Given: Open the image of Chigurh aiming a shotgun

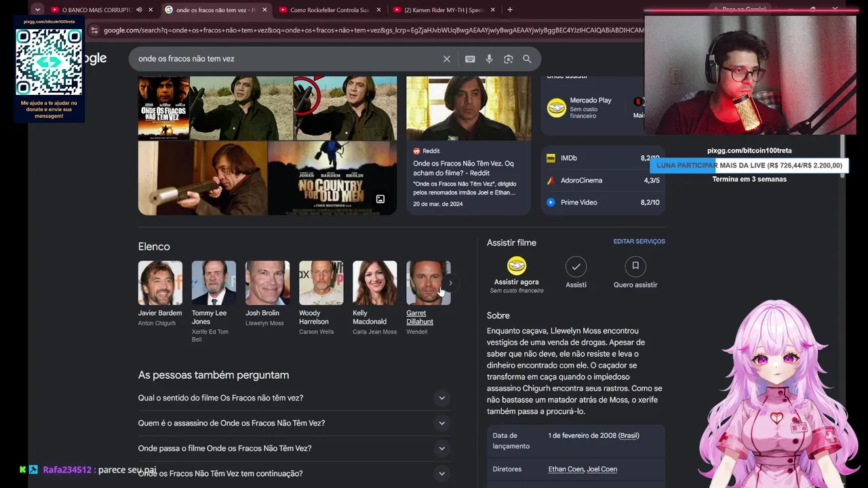Looking at the screenshot, I should tap(203, 178).
